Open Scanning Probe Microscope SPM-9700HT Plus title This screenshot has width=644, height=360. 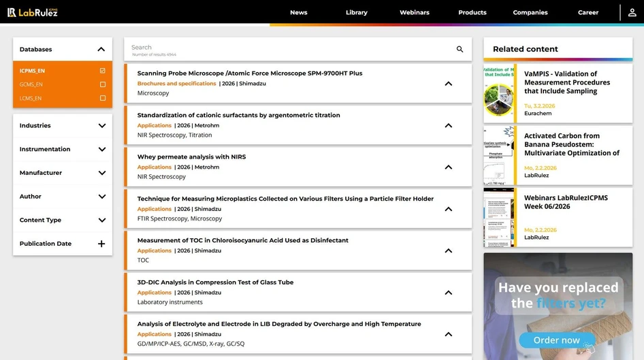pos(250,73)
